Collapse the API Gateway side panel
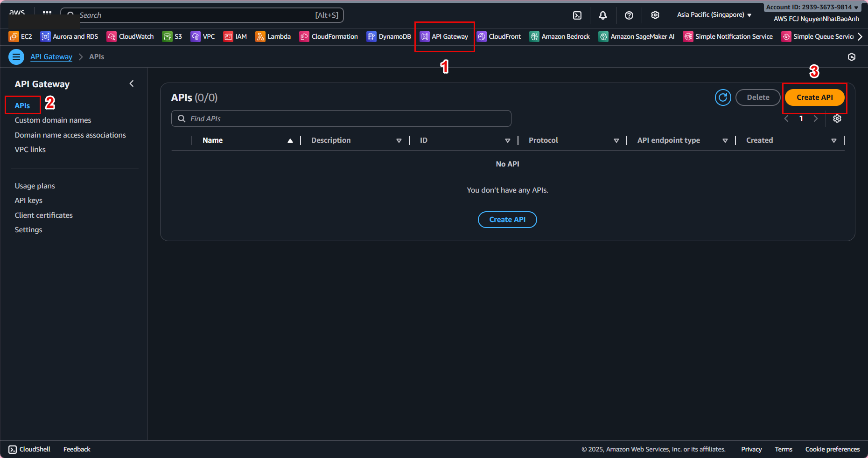This screenshot has height=458, width=868. [x=132, y=83]
